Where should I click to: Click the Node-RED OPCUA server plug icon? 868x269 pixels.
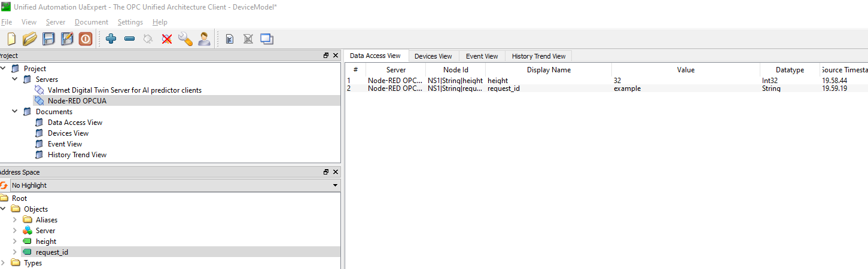coord(39,101)
